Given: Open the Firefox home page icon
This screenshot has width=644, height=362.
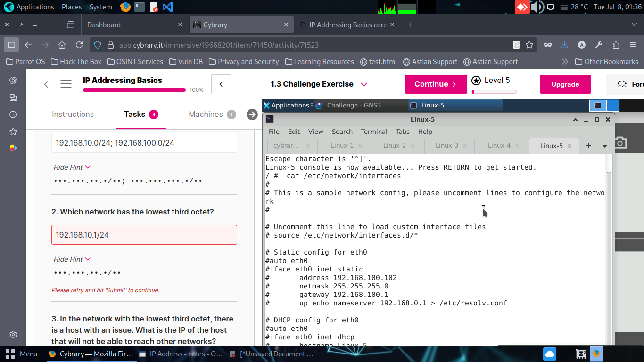Looking at the screenshot, I should click(62, 45).
